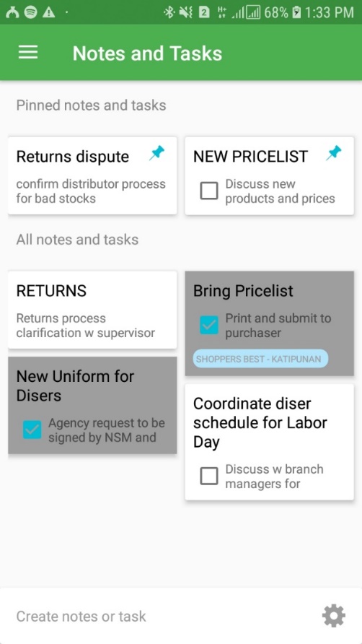Unpin the Returns dispute note pin icon
This screenshot has height=644, width=362.
point(156,154)
